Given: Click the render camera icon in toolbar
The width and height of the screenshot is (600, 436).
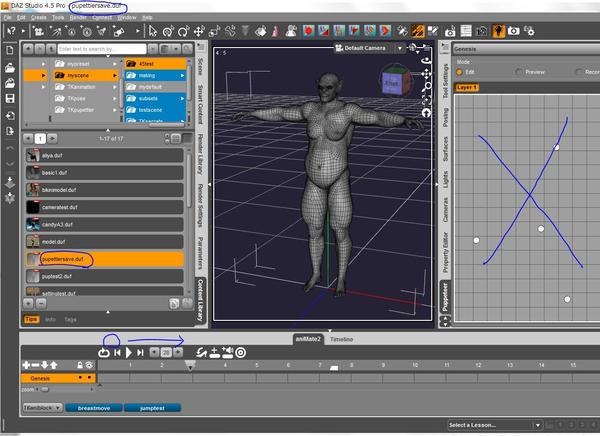Looking at the screenshot, I should tap(514, 31).
